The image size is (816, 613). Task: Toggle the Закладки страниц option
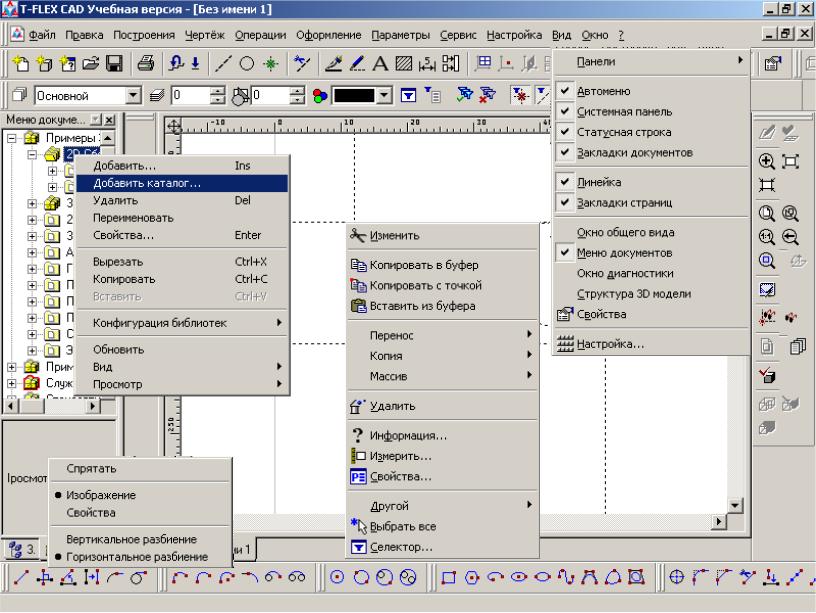(x=652, y=202)
